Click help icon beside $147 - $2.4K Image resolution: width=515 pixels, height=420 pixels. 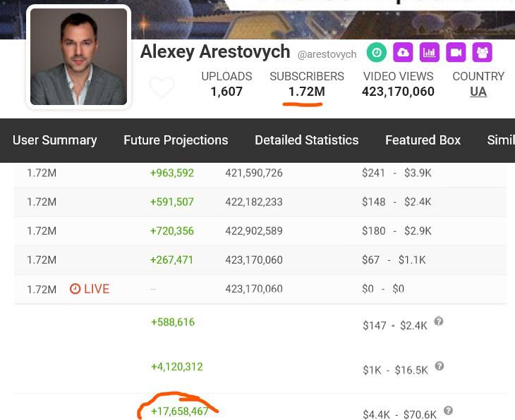[439, 321]
